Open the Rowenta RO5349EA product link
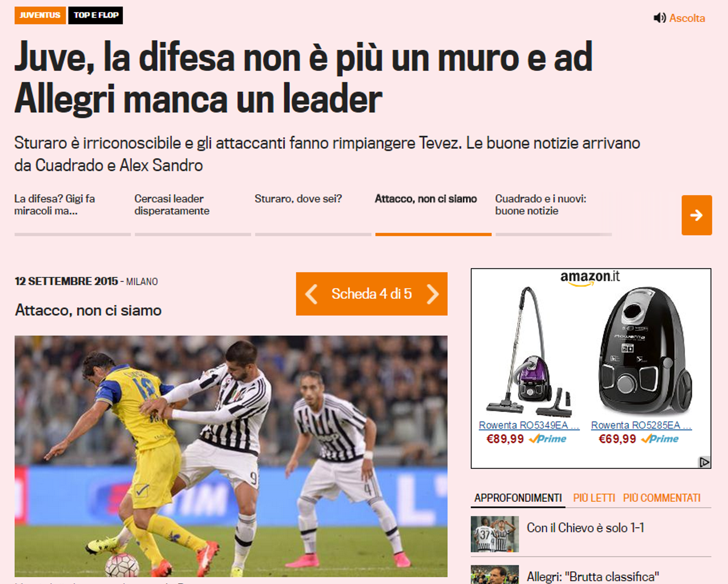Image resolution: width=728 pixels, height=584 pixels. [529, 425]
